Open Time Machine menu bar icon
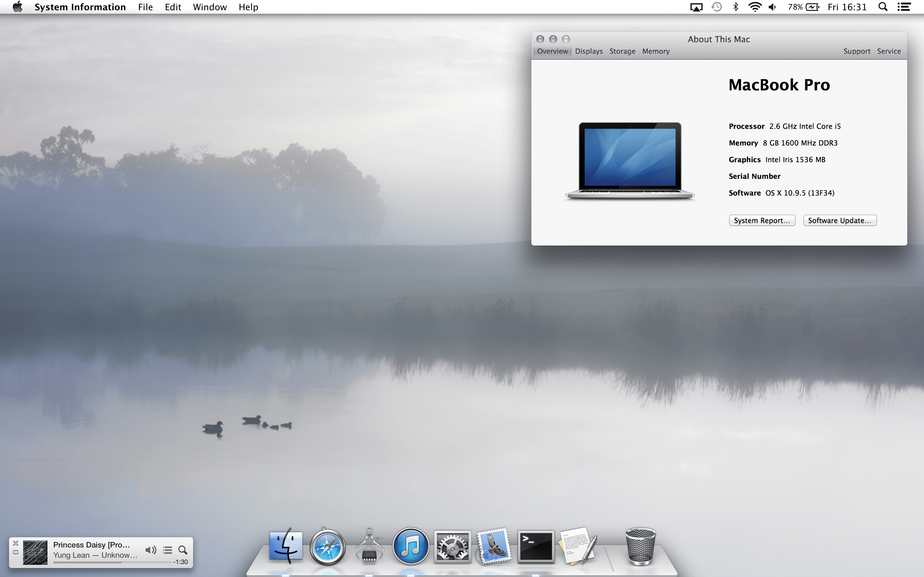 [x=717, y=7]
